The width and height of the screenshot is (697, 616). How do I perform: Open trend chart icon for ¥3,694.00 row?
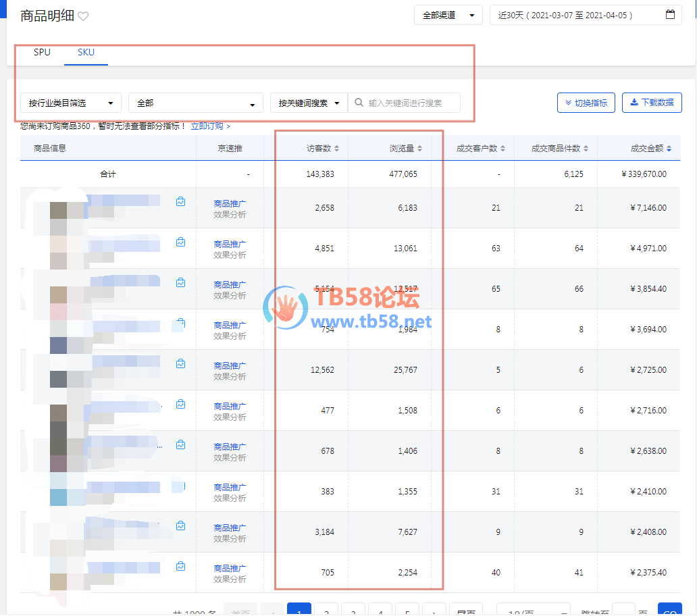[180, 323]
